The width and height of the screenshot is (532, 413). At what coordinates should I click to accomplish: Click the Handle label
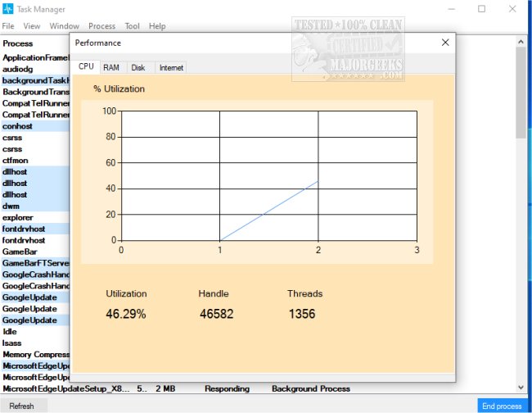pyautogui.click(x=214, y=293)
